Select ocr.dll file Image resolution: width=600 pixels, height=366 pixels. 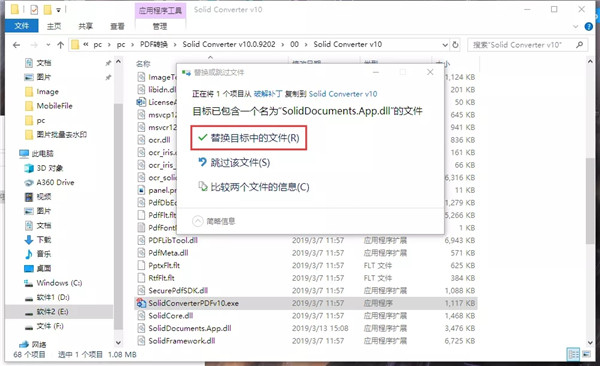[x=159, y=140]
